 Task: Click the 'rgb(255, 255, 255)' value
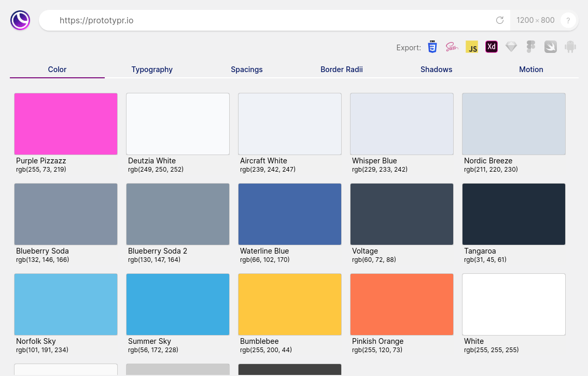[491, 350]
